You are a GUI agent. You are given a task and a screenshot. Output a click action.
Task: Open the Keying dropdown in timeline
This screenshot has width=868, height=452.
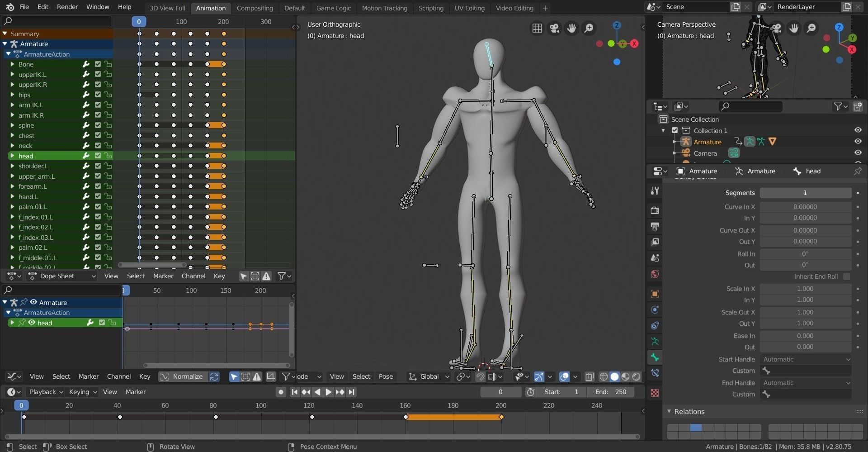point(82,392)
